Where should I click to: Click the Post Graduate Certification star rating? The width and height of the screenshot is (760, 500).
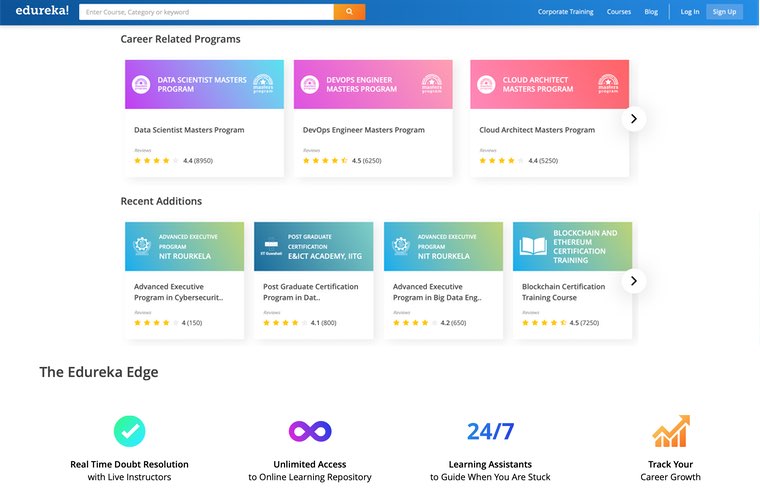click(x=285, y=323)
